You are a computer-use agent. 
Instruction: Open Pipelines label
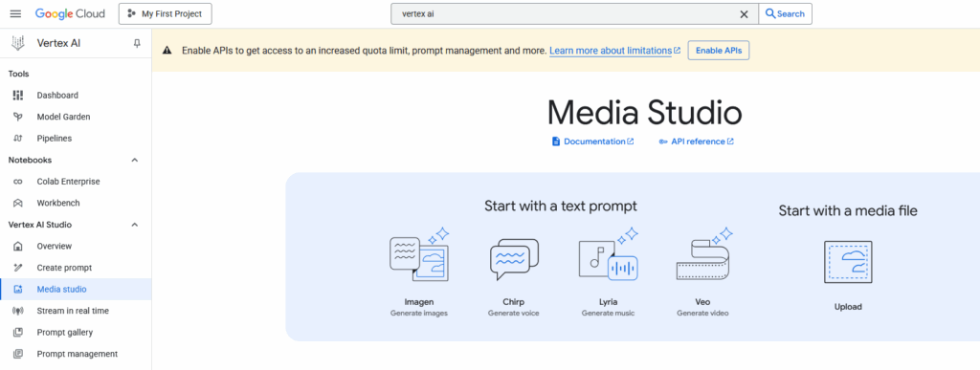tap(55, 139)
